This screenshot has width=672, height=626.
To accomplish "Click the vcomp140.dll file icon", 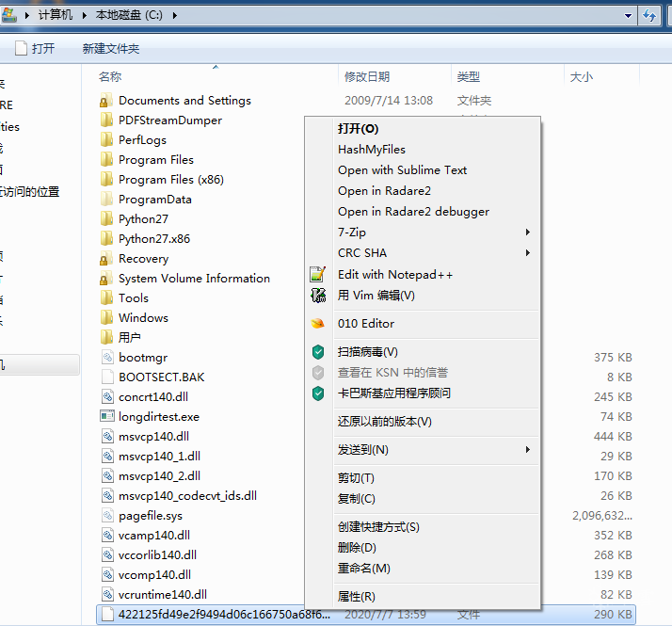I will 107,574.
